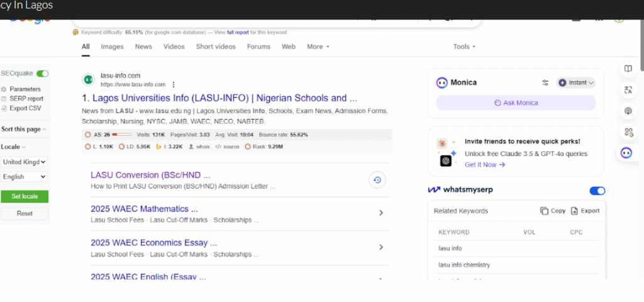Toggle the SEOquake switch off
Viewport: 644px width, 302px height.
[x=42, y=74]
